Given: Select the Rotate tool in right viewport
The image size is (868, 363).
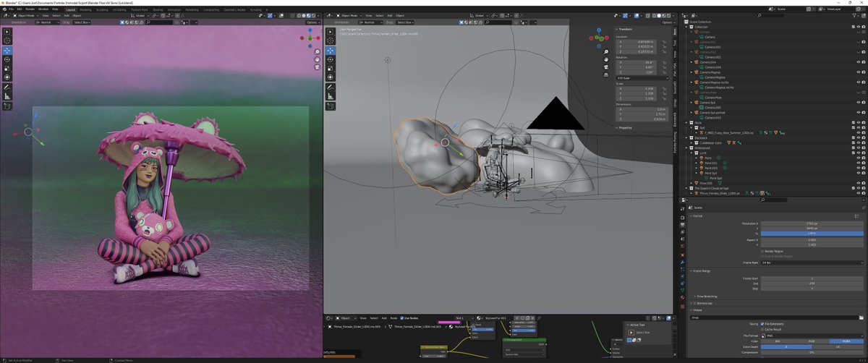Looking at the screenshot, I should point(330,59).
